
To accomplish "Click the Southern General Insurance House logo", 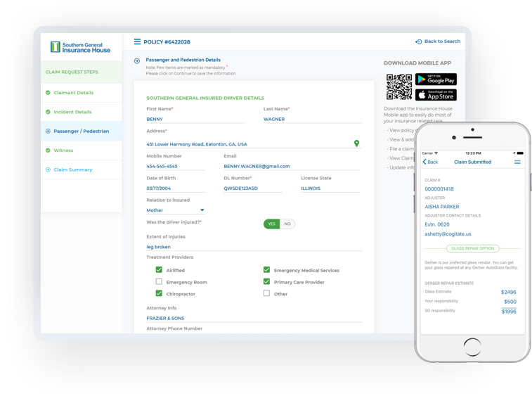I will [x=80, y=47].
